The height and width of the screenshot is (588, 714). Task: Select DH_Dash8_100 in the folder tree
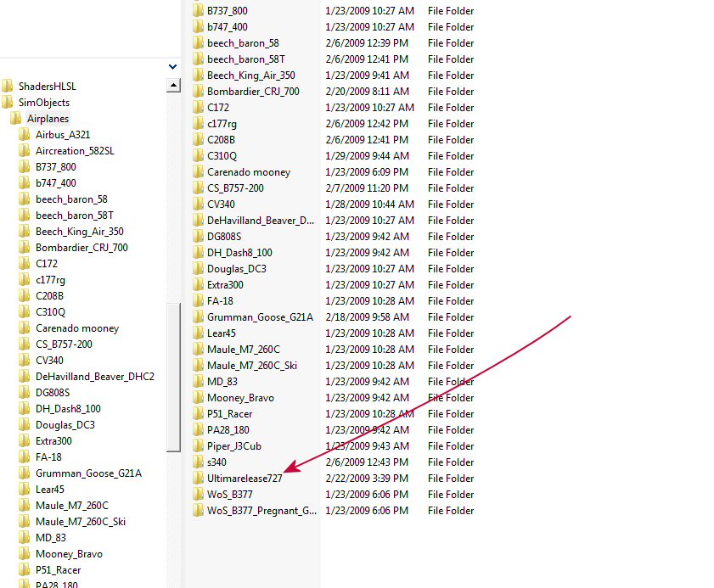[68, 408]
